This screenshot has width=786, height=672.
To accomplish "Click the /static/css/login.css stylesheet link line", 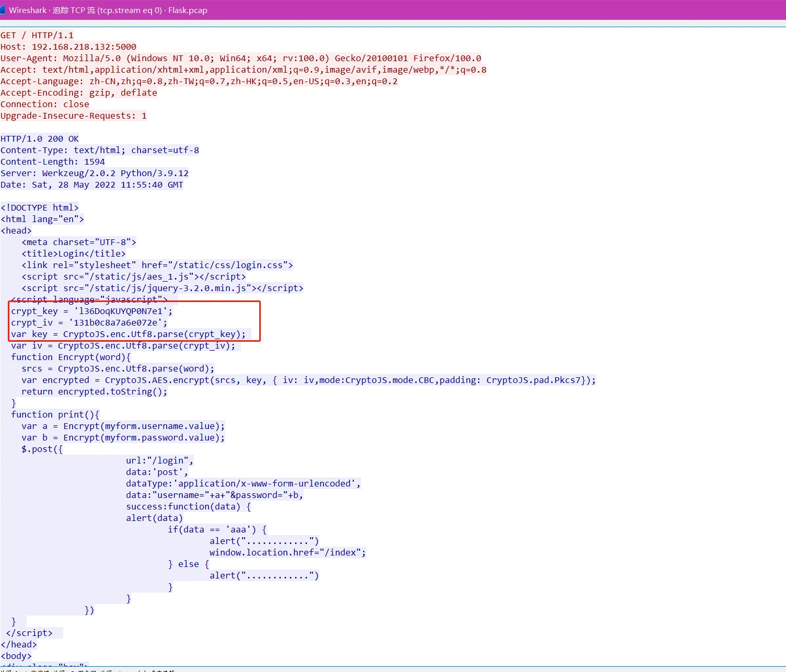I will point(157,265).
